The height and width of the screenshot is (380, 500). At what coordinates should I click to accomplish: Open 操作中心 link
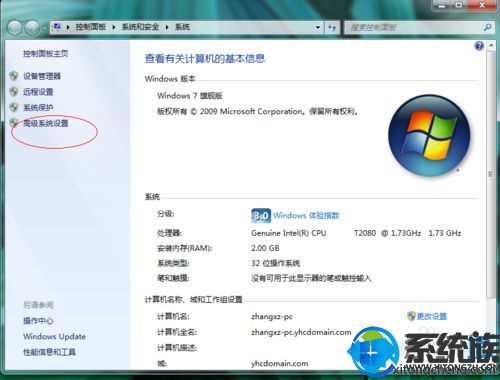38,321
